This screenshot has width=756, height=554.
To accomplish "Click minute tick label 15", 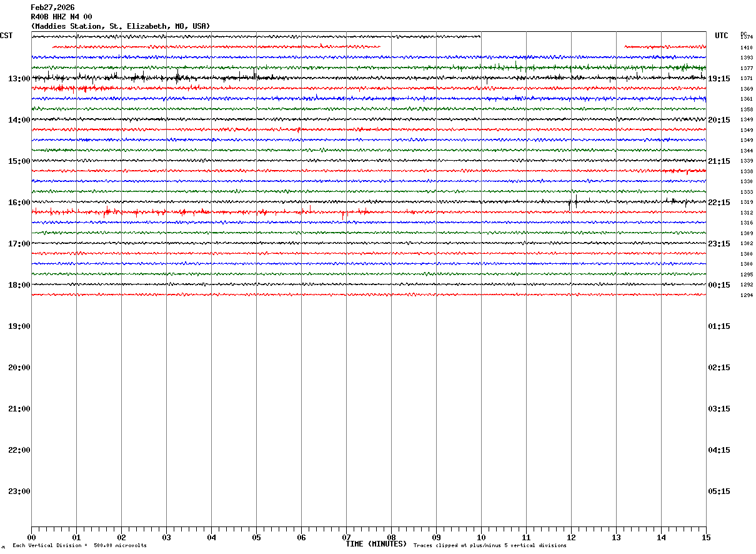I will [706, 537].
